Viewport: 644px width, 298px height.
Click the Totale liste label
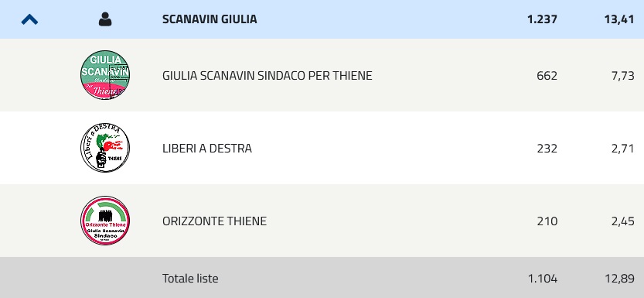point(190,279)
